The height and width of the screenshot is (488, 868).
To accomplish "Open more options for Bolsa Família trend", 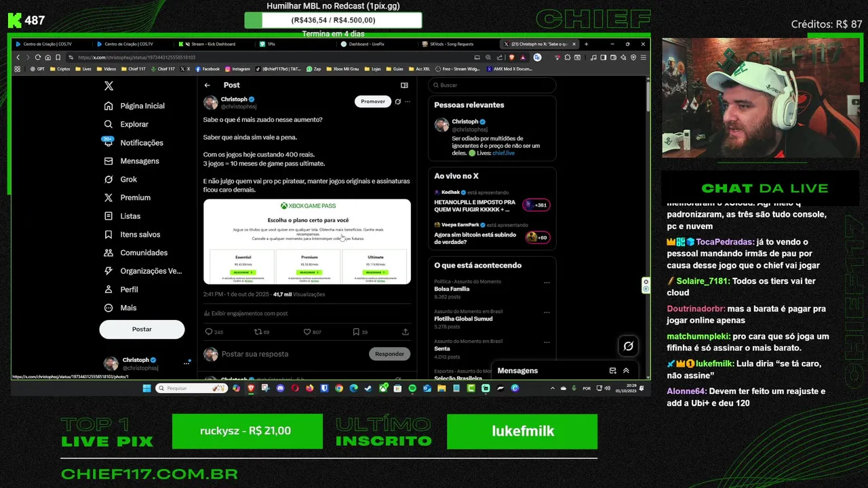I will pyautogui.click(x=547, y=282).
